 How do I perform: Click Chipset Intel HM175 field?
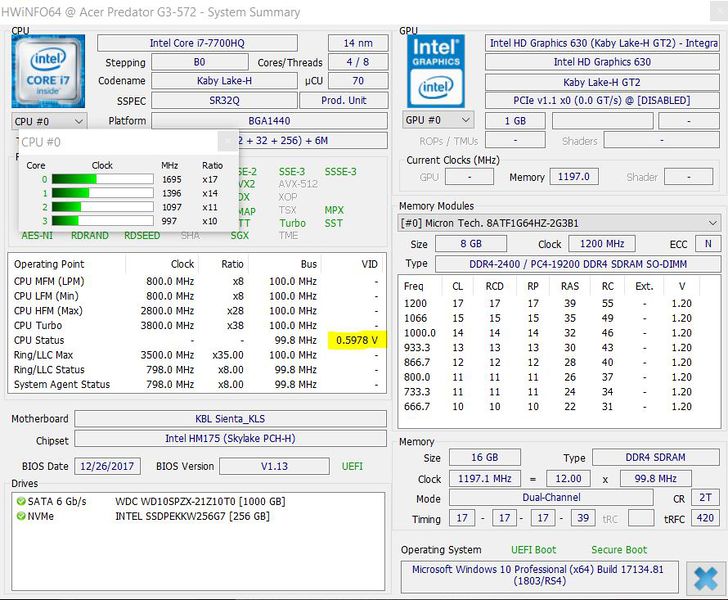click(x=230, y=438)
